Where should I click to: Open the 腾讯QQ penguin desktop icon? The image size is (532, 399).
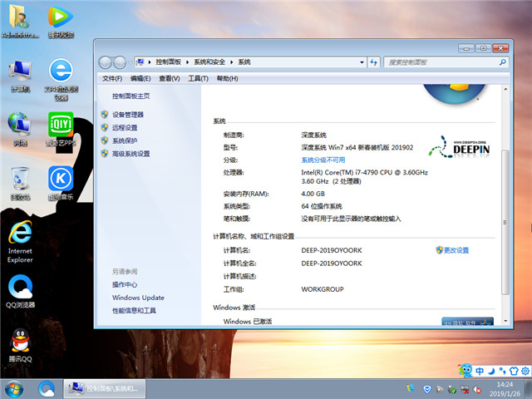point(20,346)
